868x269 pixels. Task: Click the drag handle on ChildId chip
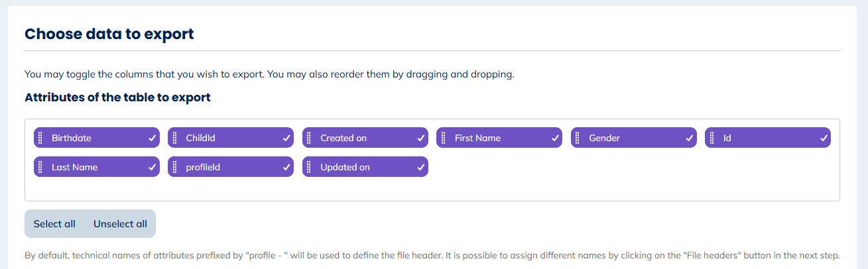(174, 138)
